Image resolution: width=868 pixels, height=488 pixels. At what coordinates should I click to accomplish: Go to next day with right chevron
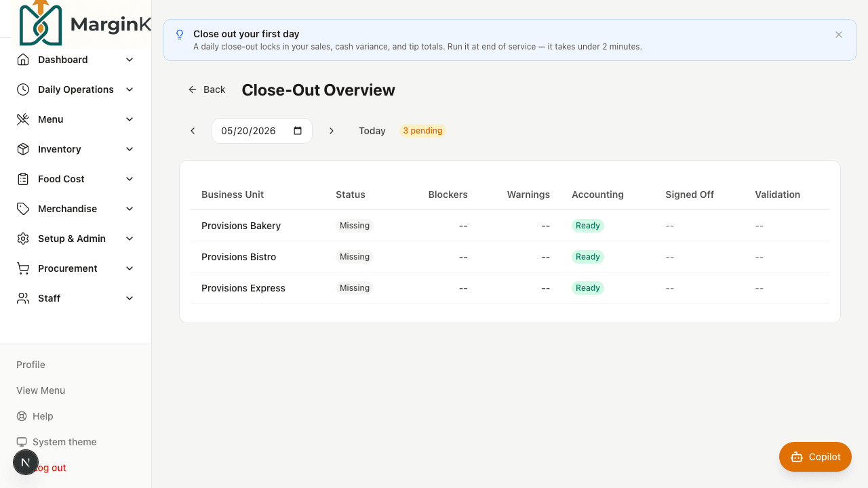click(332, 131)
